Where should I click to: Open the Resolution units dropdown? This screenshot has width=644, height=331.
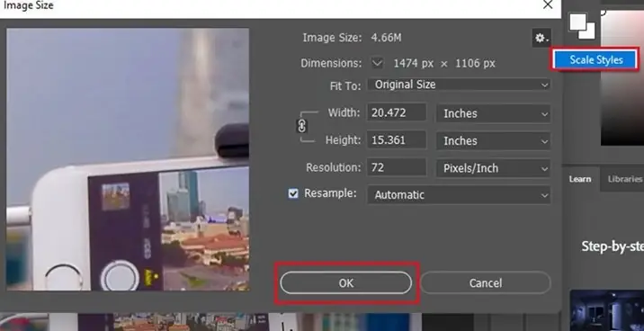493,168
